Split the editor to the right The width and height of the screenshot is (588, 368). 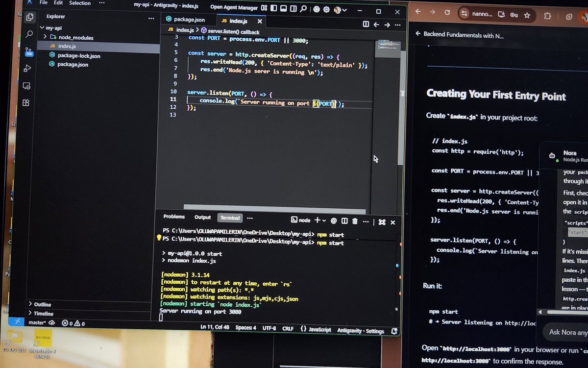[366, 24]
